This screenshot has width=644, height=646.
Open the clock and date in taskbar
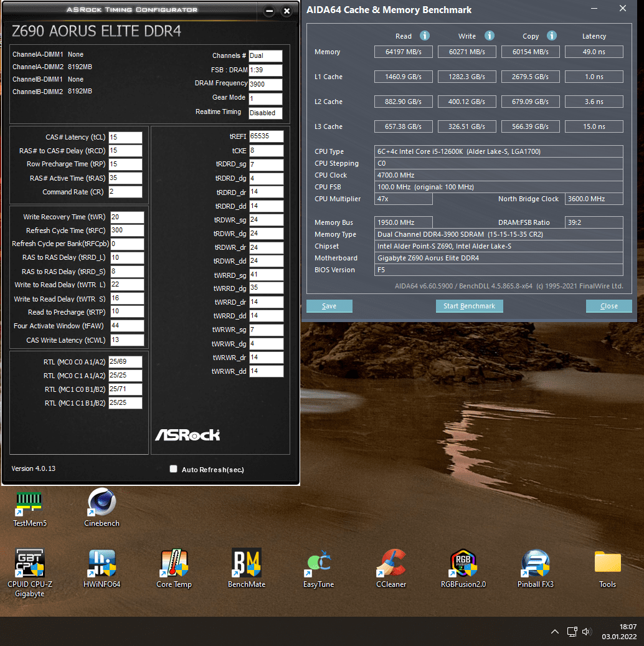tap(619, 632)
